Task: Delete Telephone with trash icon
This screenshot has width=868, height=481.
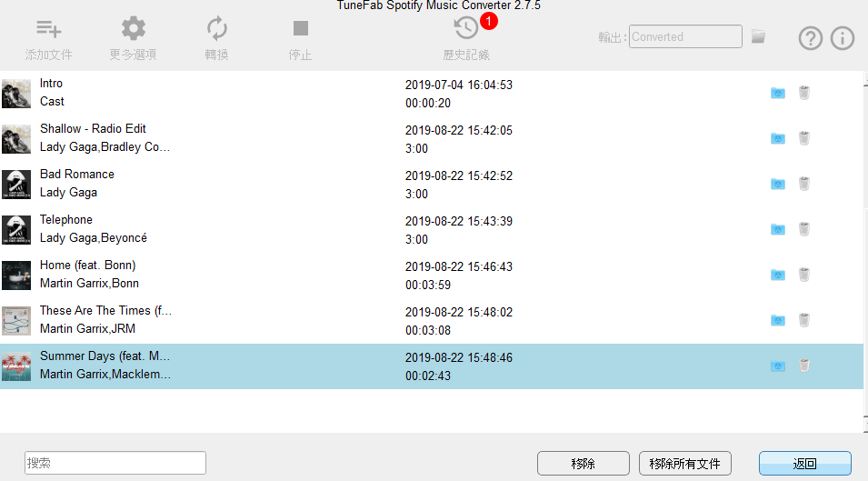Action: pyautogui.click(x=804, y=228)
